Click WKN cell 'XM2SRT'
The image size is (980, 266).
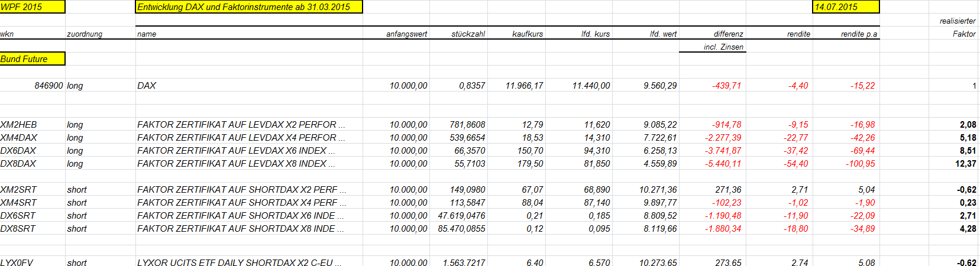[x=18, y=190]
